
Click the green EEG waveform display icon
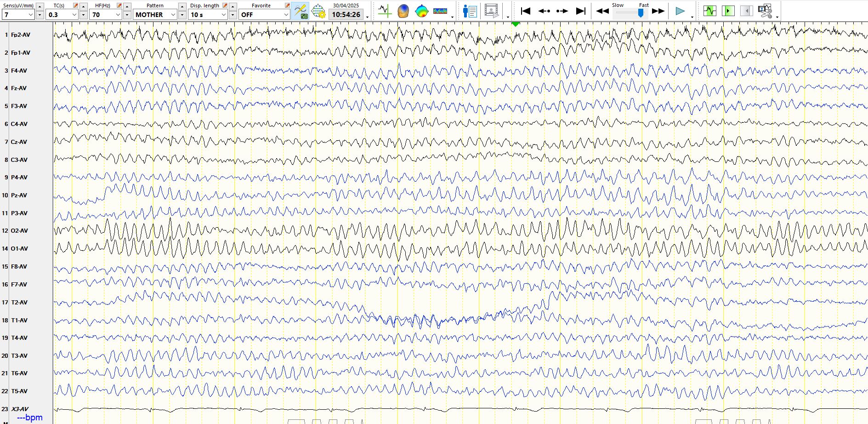pyautogui.click(x=709, y=11)
